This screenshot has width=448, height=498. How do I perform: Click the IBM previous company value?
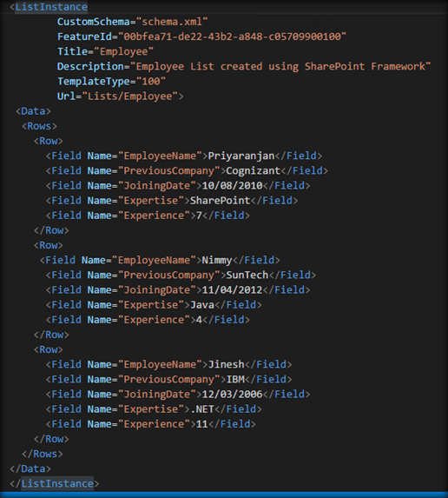(235, 379)
